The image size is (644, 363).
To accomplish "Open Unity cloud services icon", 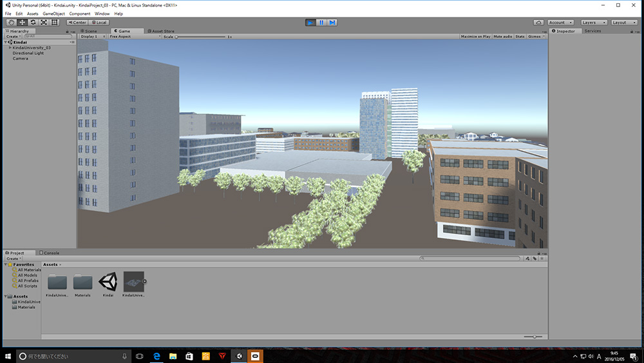I will (x=538, y=23).
